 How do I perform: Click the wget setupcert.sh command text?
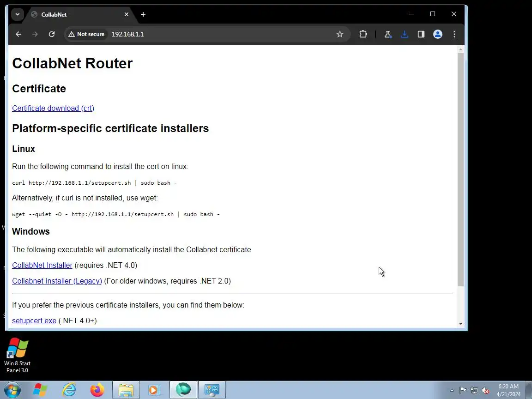(x=116, y=214)
